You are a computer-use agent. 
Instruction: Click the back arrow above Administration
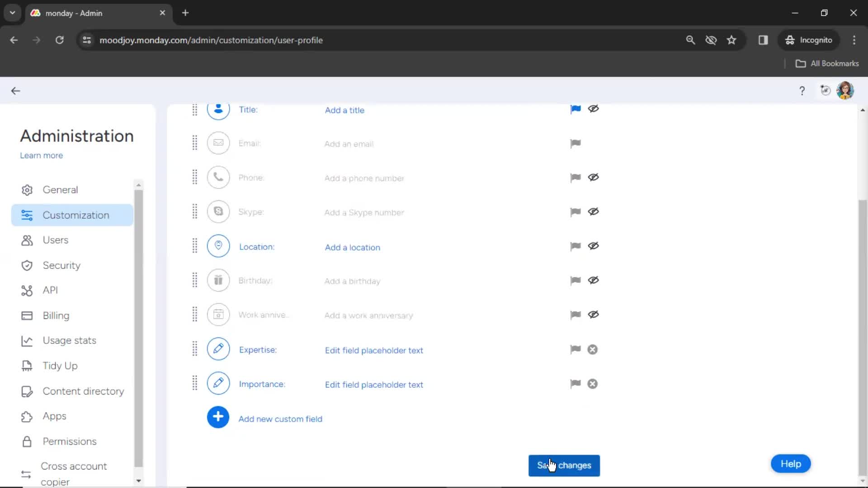click(x=15, y=91)
